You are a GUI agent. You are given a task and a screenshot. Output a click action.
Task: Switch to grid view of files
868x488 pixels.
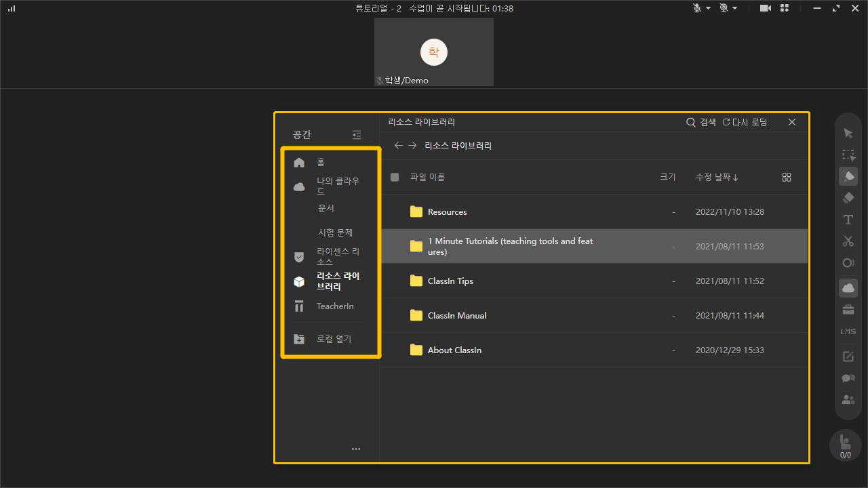point(787,177)
